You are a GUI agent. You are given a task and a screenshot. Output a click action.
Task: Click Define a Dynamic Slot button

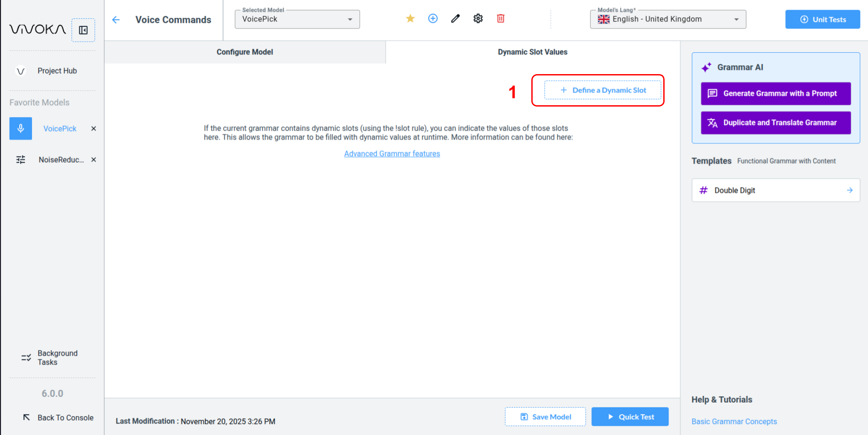pos(603,90)
